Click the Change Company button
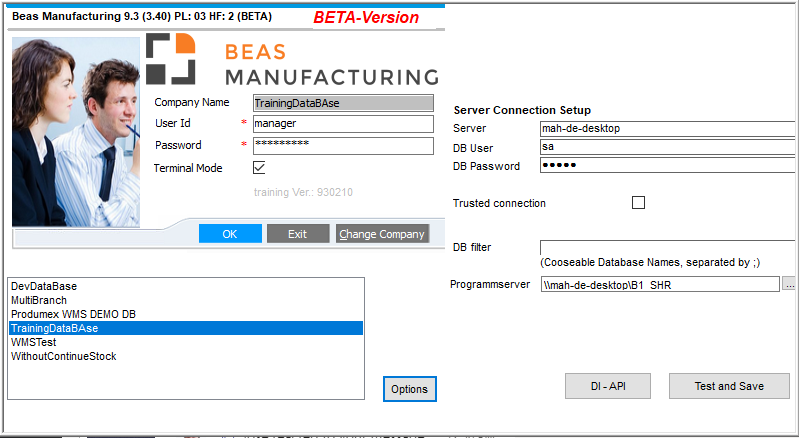The width and height of the screenshot is (799, 438). pyautogui.click(x=382, y=234)
